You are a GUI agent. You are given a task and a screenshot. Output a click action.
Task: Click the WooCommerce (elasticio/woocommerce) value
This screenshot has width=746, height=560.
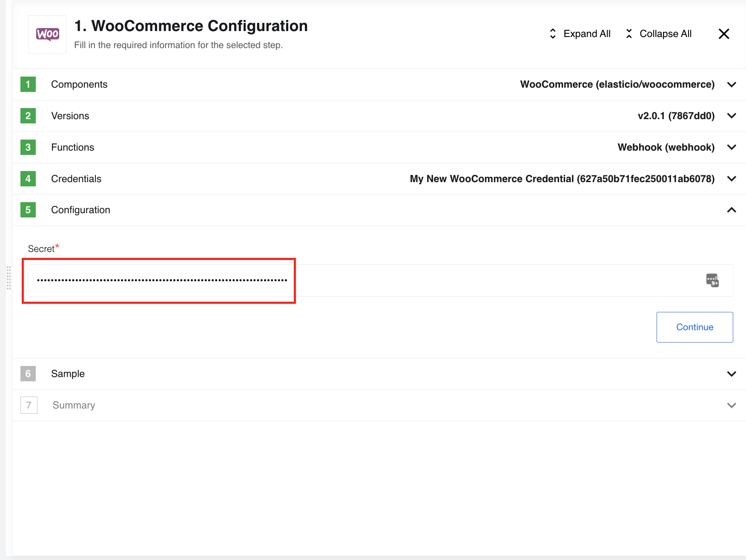(x=617, y=84)
